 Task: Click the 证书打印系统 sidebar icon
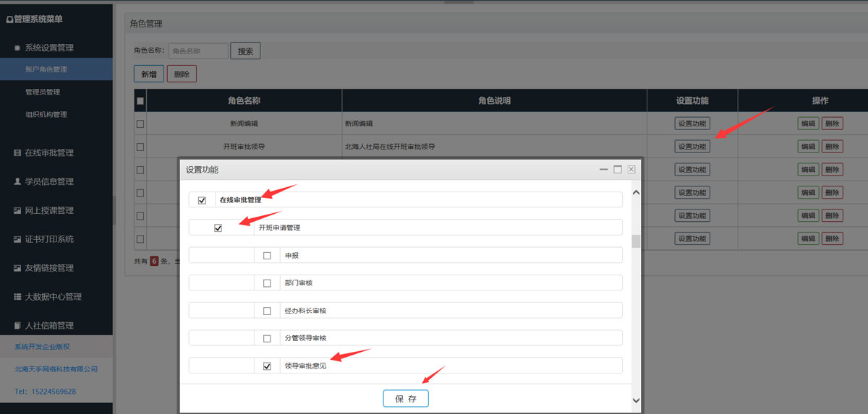pos(17,239)
